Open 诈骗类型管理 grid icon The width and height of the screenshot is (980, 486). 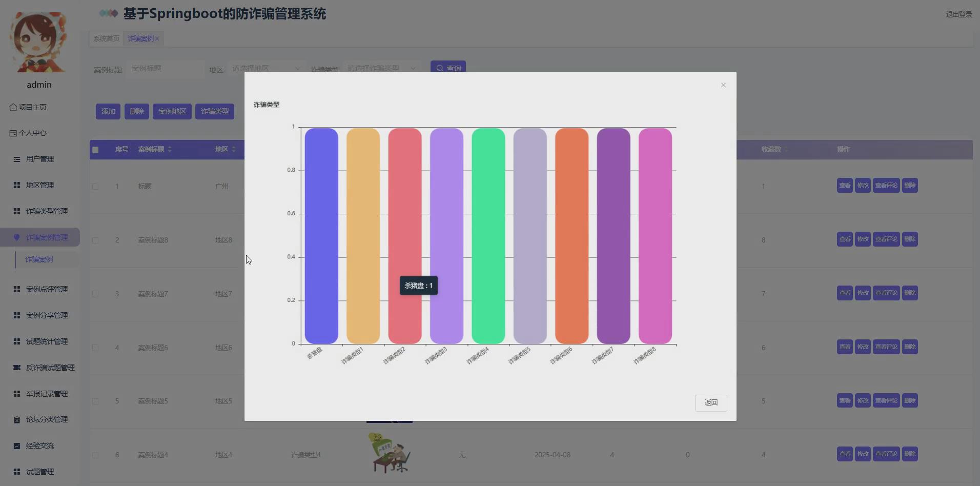[17, 211]
